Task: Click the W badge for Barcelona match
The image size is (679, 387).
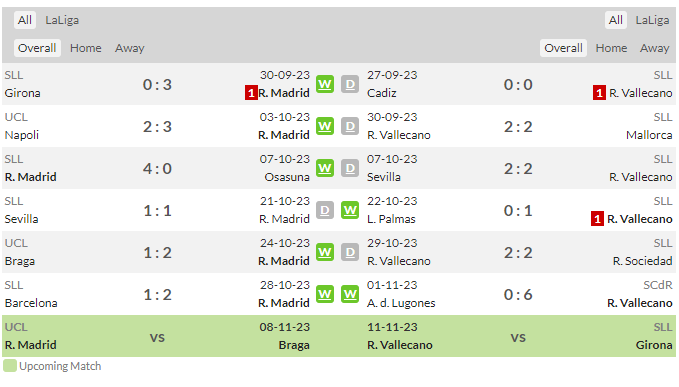Action: coord(325,294)
